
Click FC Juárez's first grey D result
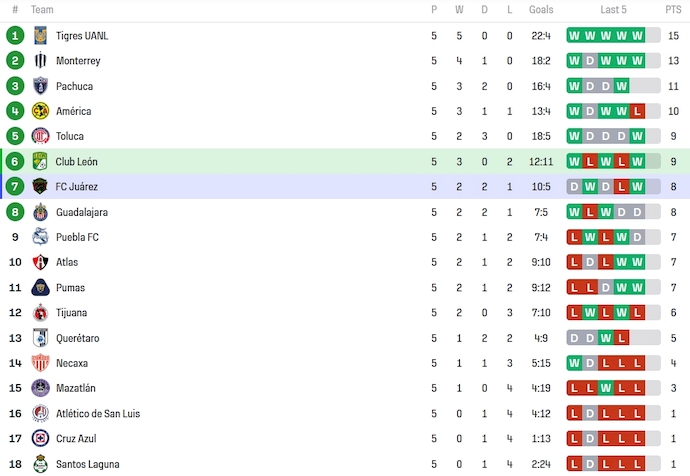574,186
